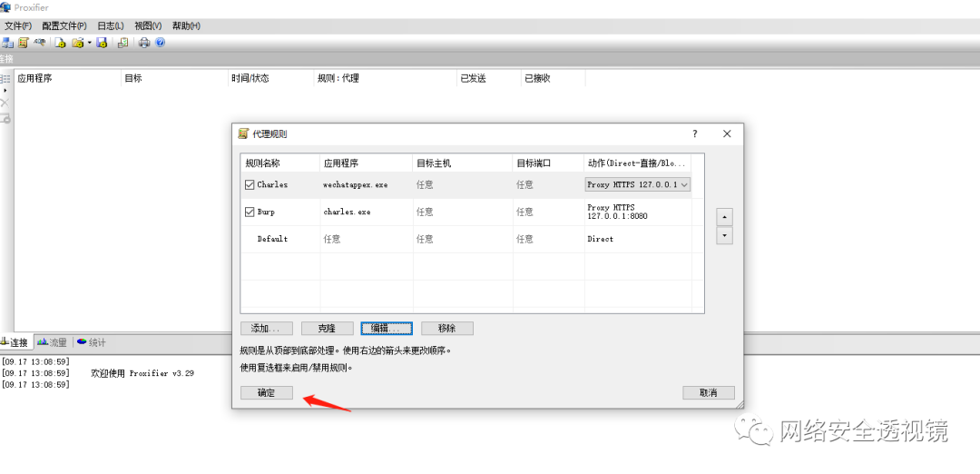Create a new profile via toolbar icon
Viewport: 980px width, 474px height.
pyautogui.click(x=61, y=43)
